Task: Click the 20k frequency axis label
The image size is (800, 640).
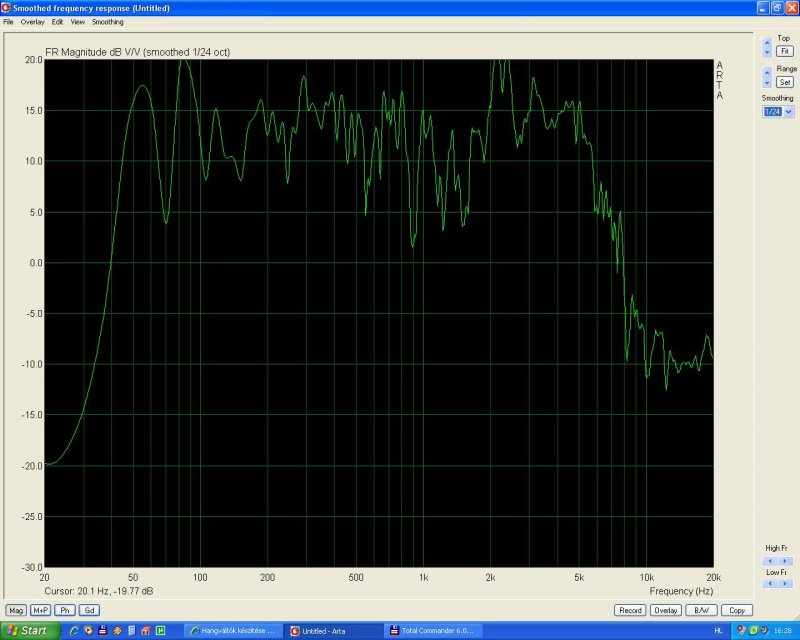Action: 713,578
